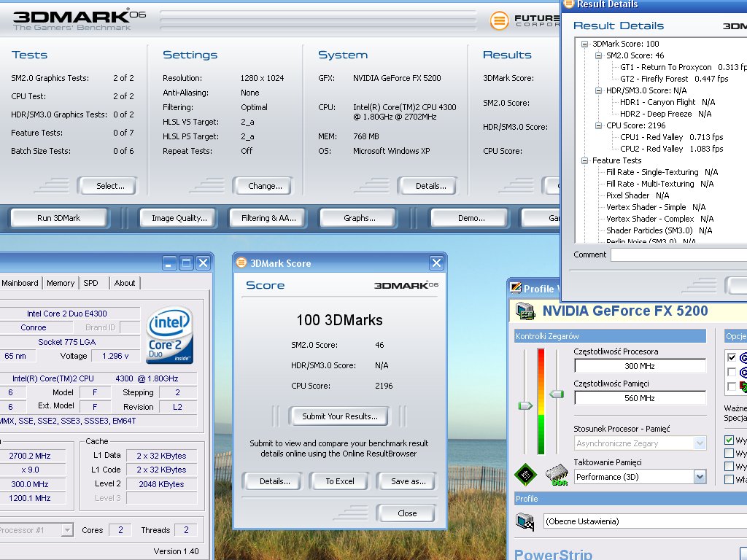Select CPU1 - Red Valley 0.713 fps row
Image resolution: width=747 pixels, height=560 pixels.
tap(671, 137)
